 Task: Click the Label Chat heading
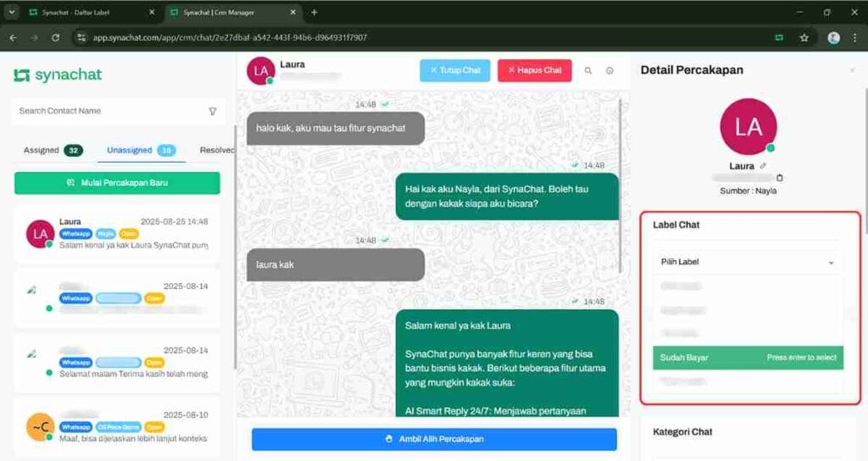tap(676, 225)
